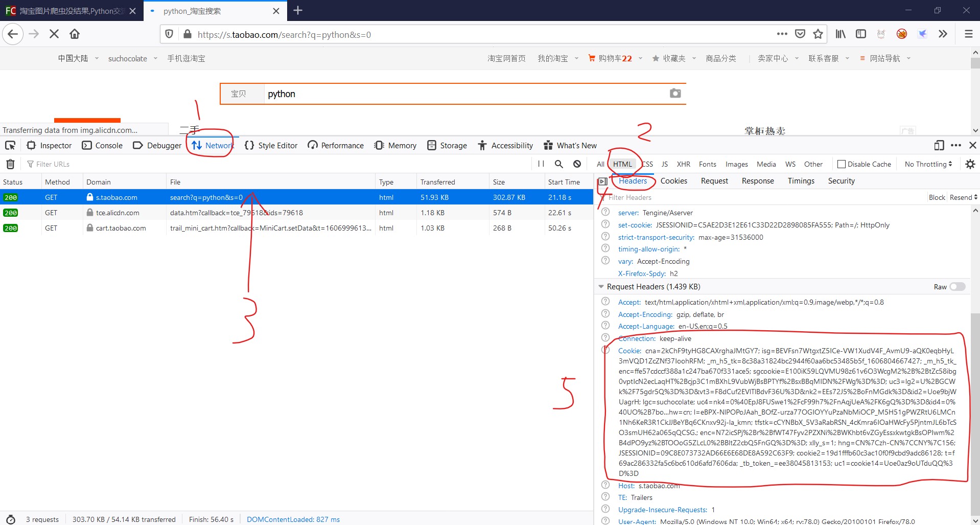The image size is (980, 525).
Task: Switch to the Console tab
Action: 102,146
